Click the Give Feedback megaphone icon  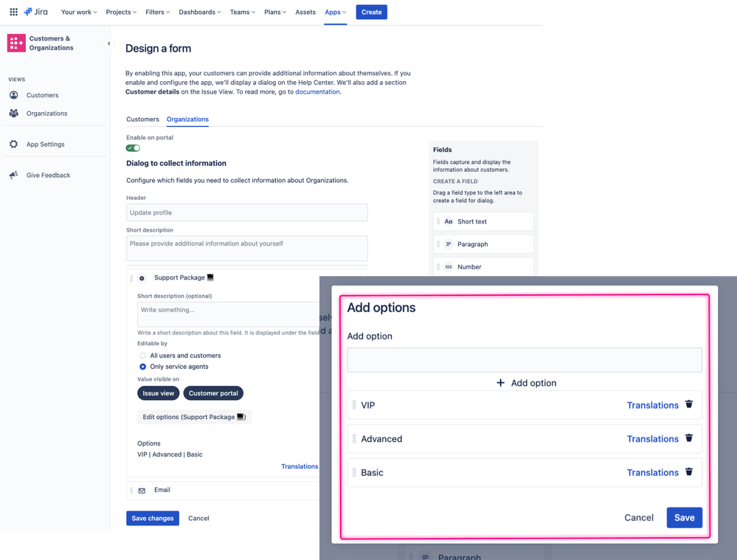13,175
